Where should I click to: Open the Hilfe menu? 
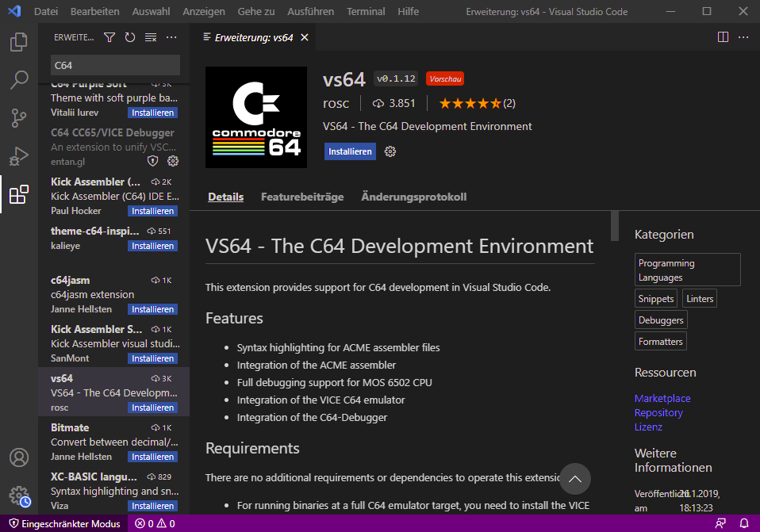[408, 11]
